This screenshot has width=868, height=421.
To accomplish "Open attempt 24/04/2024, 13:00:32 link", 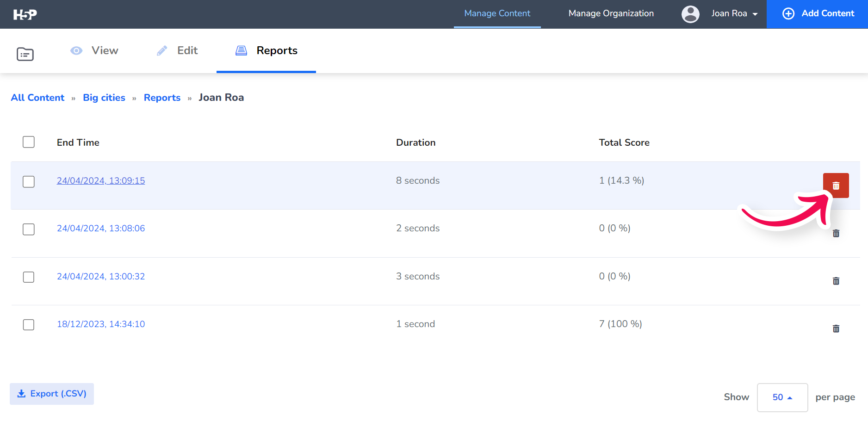I will click(101, 277).
